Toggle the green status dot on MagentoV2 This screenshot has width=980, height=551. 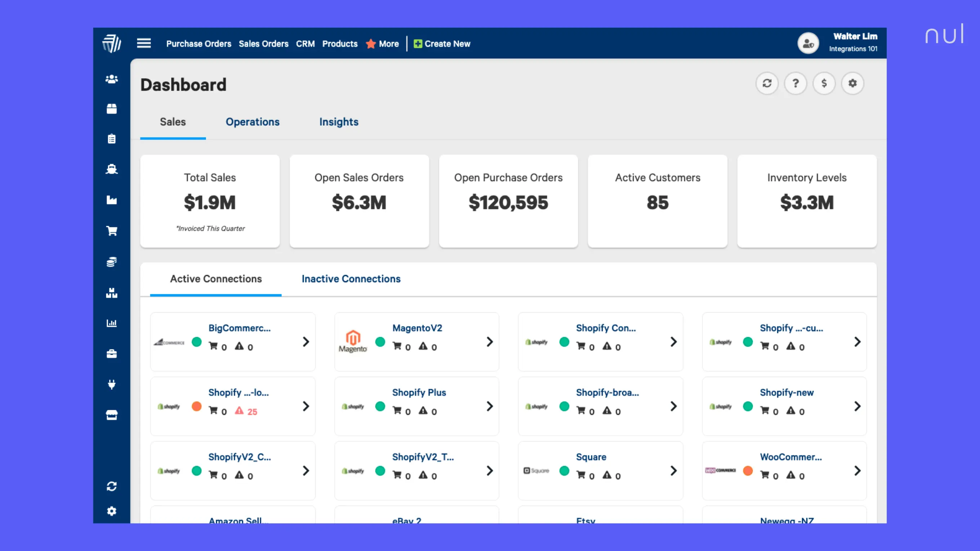pyautogui.click(x=380, y=342)
